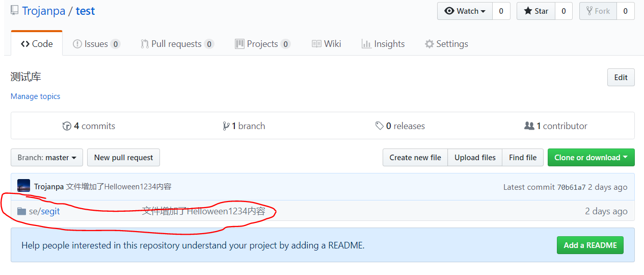This screenshot has width=644, height=275.
Task: Click New pull request button
Action: click(123, 158)
